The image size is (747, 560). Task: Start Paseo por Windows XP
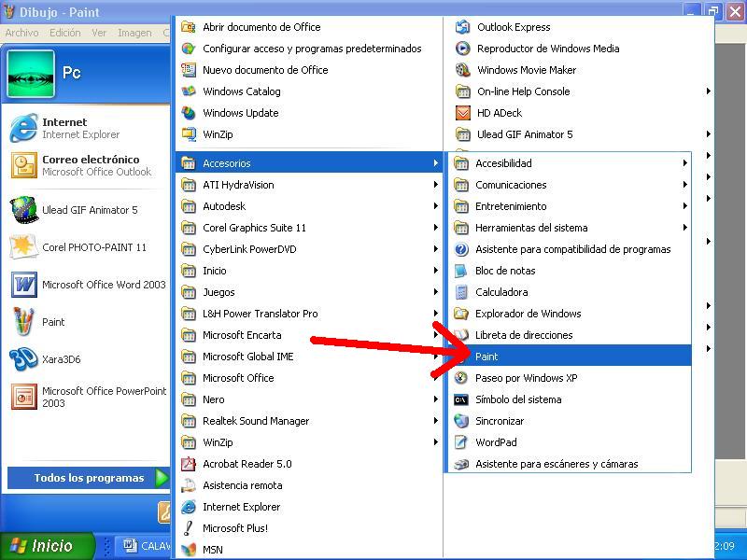570,378
